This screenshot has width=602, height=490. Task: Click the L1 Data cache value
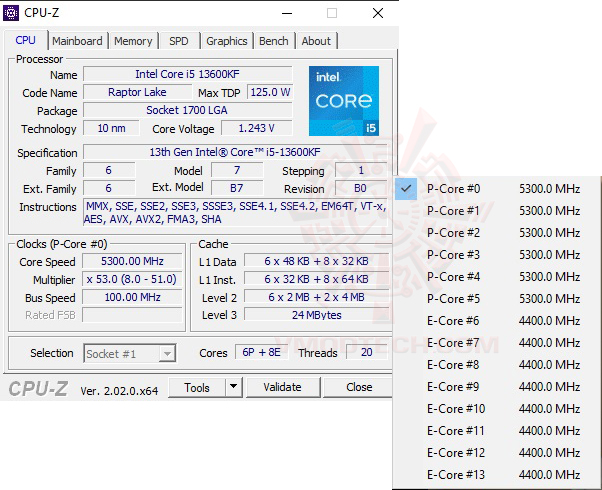point(316,261)
